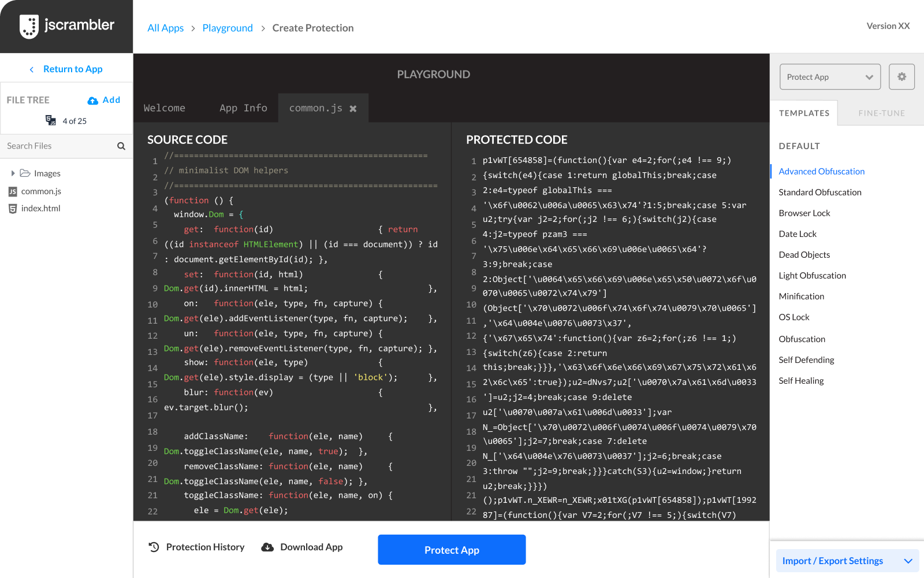924x578 pixels.
Task: Click the Download App cloud icon
Action: click(267, 547)
